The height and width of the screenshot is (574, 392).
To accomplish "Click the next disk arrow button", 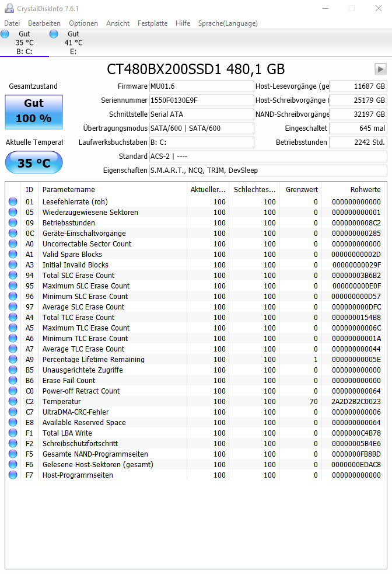I will coord(380,69).
